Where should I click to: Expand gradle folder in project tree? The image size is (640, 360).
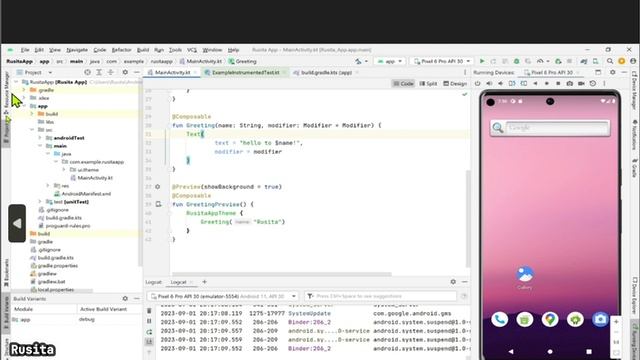tap(24, 90)
